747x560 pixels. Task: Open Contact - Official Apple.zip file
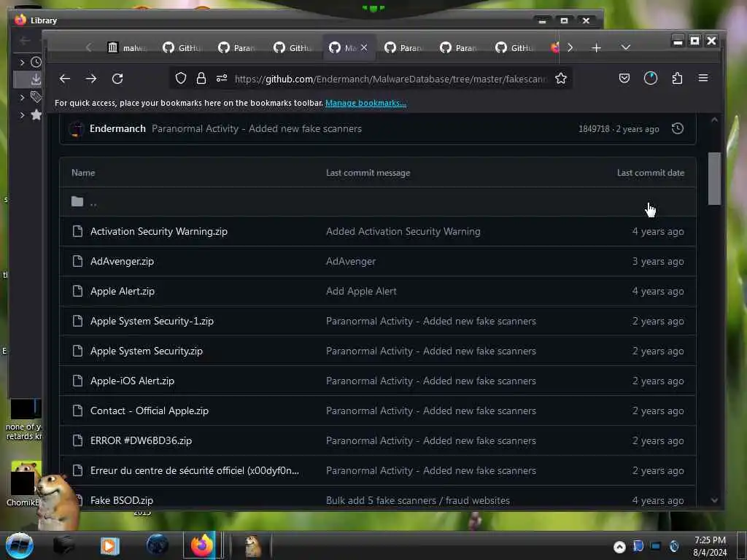pos(149,411)
